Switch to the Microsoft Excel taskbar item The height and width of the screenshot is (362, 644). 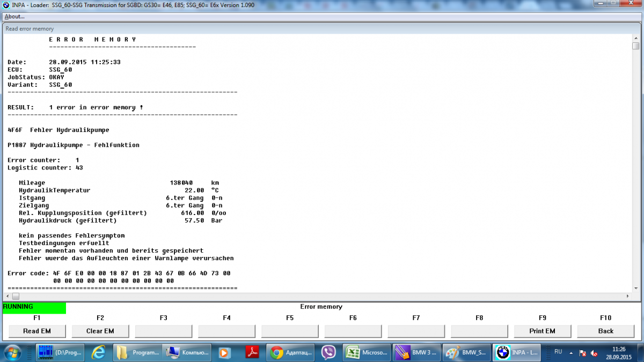pos(367,352)
